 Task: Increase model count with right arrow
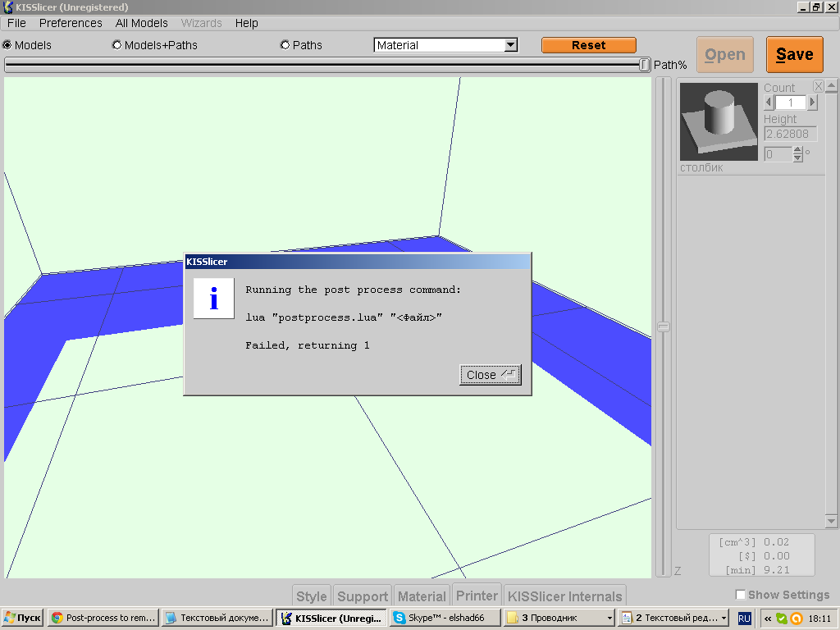tap(812, 102)
